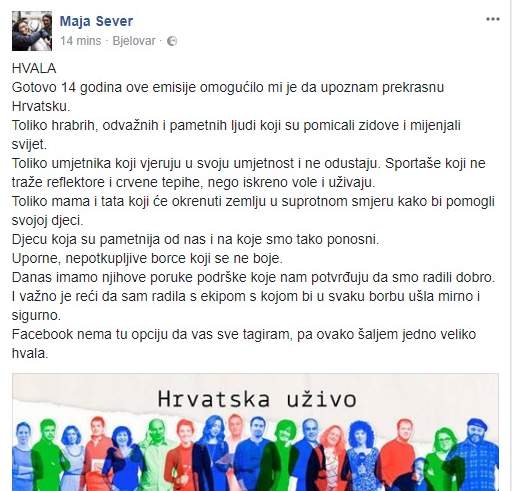512x491 pixels.
Task: Open Maja Sever's profile picture
Action: point(32,31)
